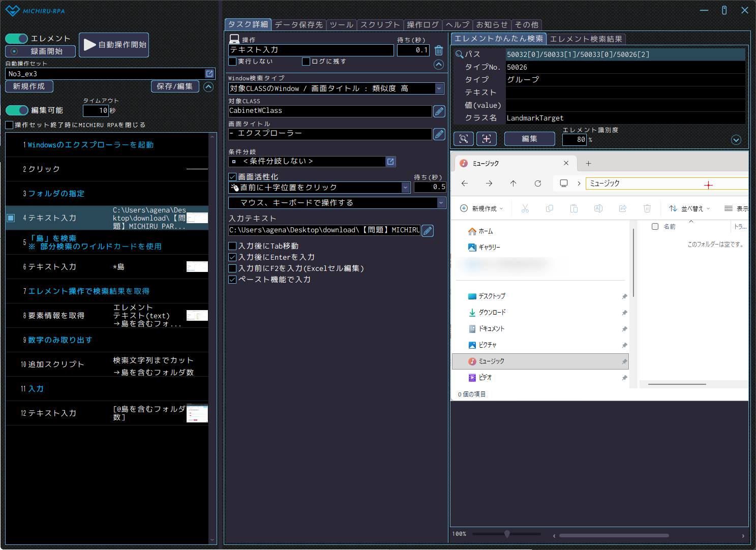The image size is (756, 550).
Task: Click the pencil icon beside 対象CLASS field
Action: (x=439, y=111)
